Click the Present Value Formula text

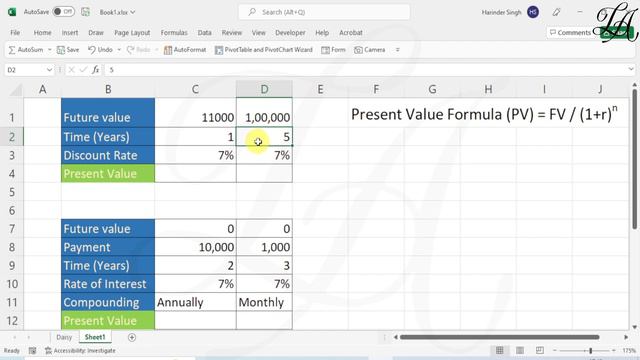click(x=484, y=114)
